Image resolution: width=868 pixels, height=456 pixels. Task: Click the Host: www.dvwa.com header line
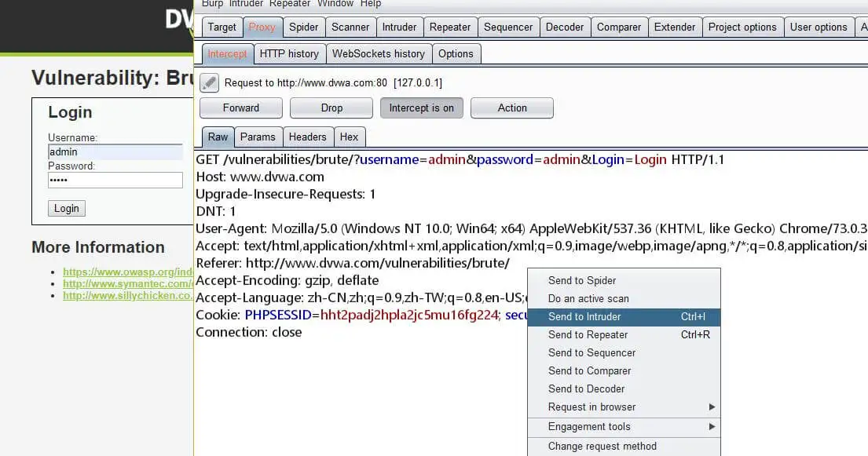(x=260, y=177)
